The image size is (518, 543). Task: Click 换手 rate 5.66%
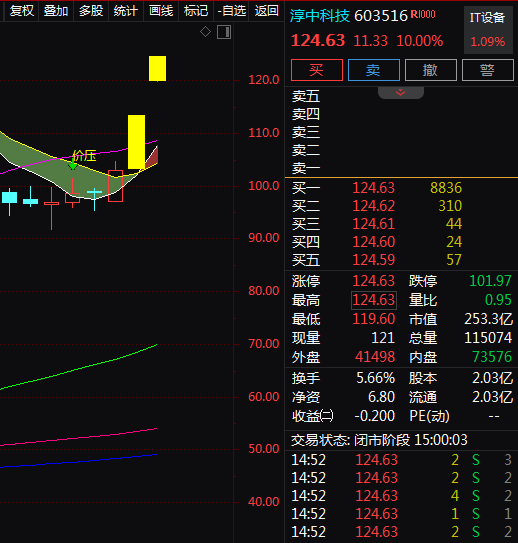pyautogui.click(x=376, y=378)
